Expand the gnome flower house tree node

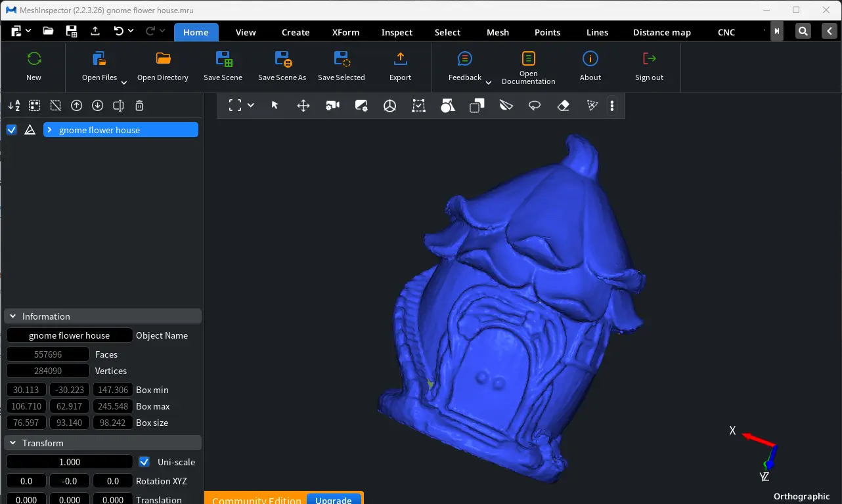click(49, 130)
